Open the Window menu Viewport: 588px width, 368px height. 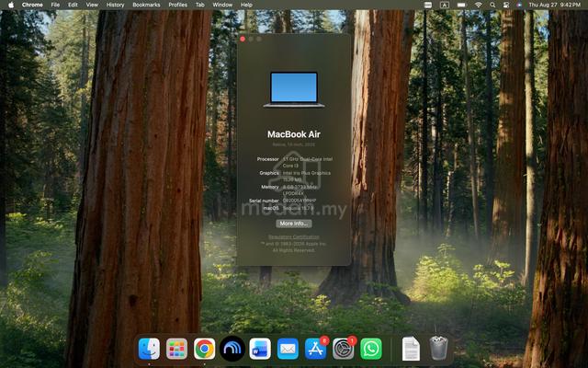pos(222,5)
